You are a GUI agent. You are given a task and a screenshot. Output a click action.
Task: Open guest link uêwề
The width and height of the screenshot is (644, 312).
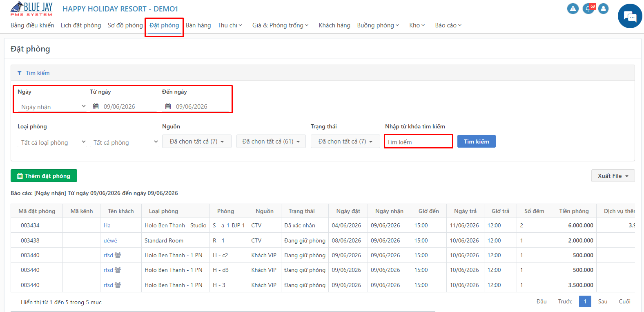pos(110,240)
